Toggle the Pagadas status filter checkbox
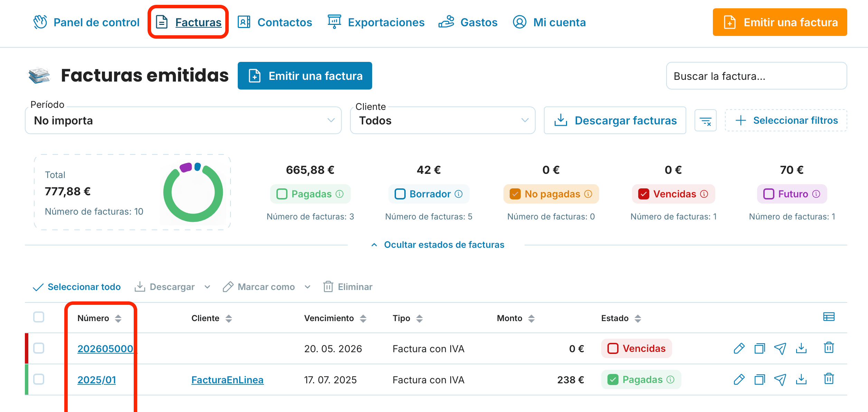The width and height of the screenshot is (868, 412). [282, 194]
